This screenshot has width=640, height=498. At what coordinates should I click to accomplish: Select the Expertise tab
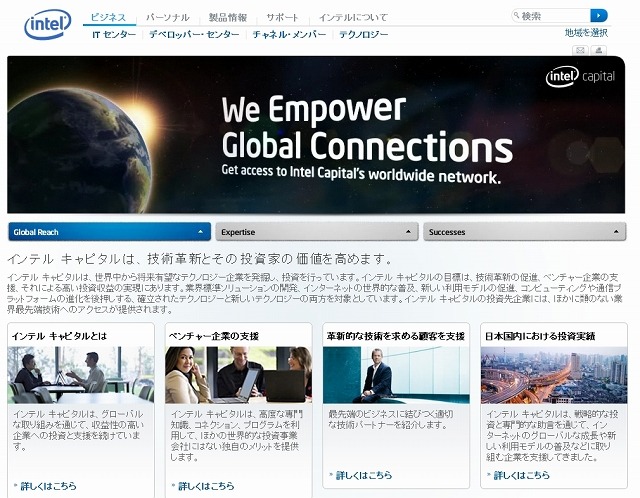coord(317,232)
